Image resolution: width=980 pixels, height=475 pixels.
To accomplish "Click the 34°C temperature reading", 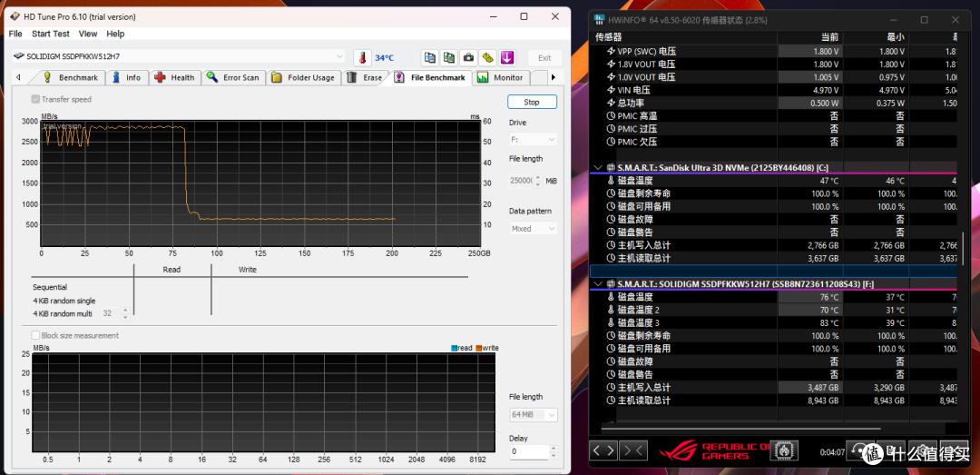I will point(385,58).
